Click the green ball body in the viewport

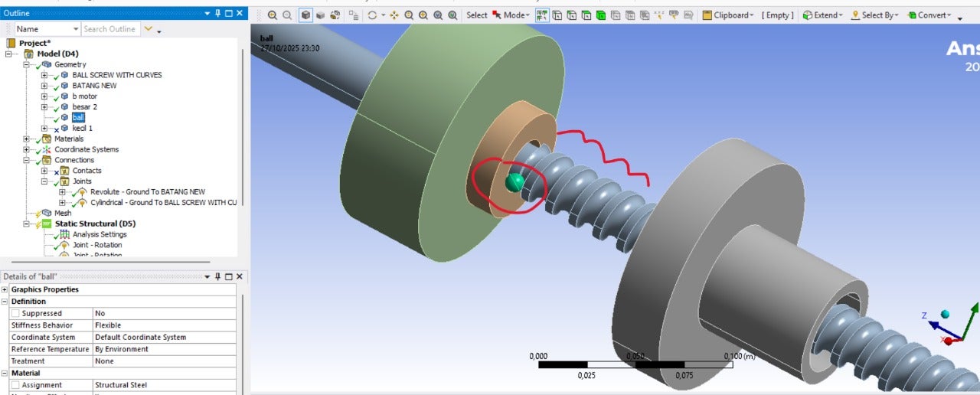point(515,182)
